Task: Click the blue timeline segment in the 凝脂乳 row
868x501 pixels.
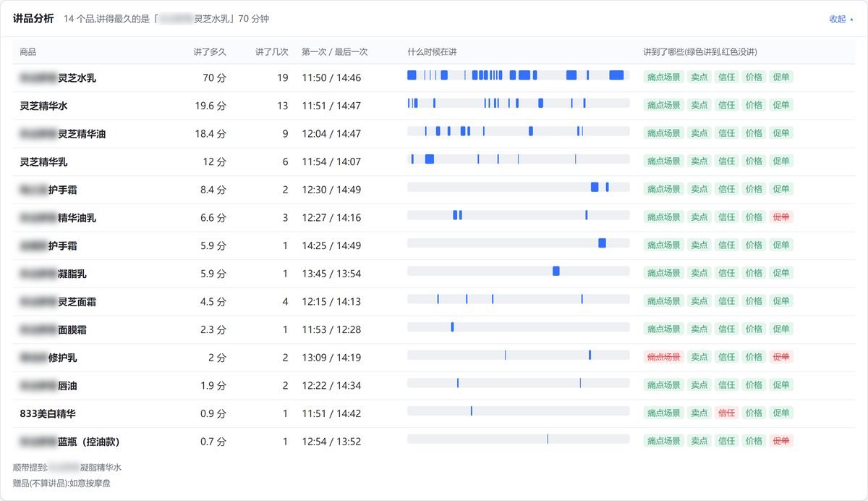Action: [x=556, y=271]
